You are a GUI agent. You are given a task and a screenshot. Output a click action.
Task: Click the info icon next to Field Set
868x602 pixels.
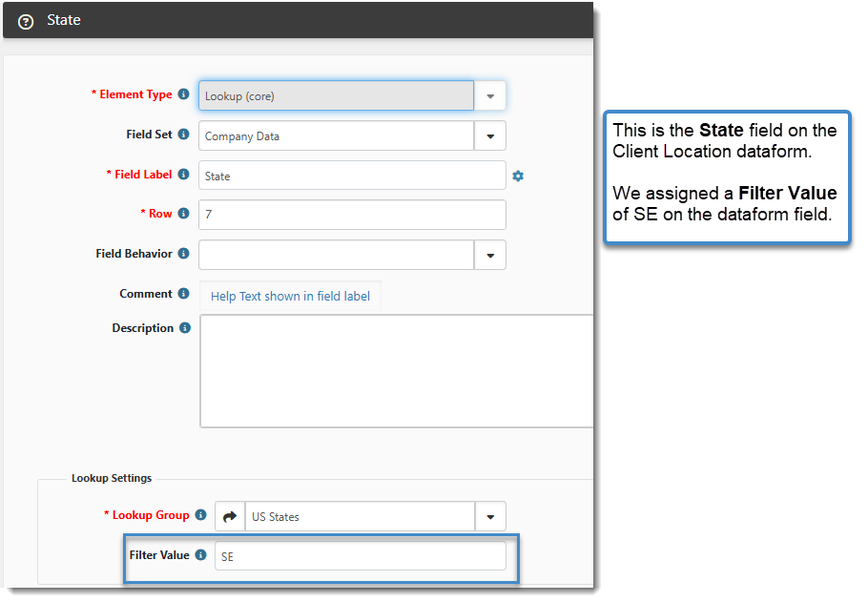pos(183,135)
